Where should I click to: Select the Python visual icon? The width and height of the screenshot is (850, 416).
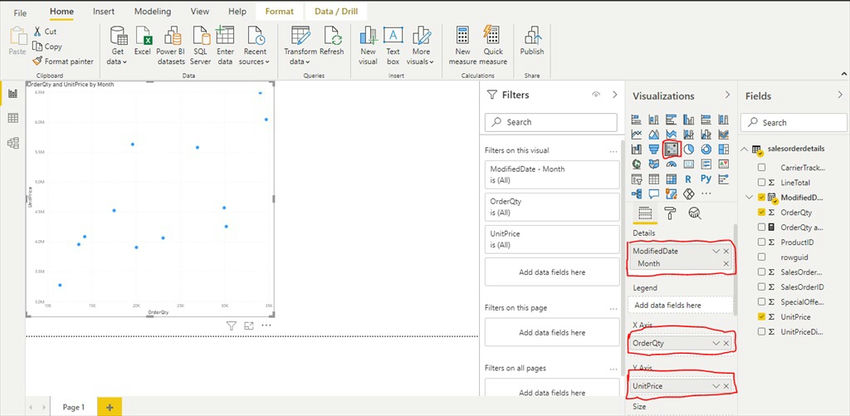click(706, 178)
